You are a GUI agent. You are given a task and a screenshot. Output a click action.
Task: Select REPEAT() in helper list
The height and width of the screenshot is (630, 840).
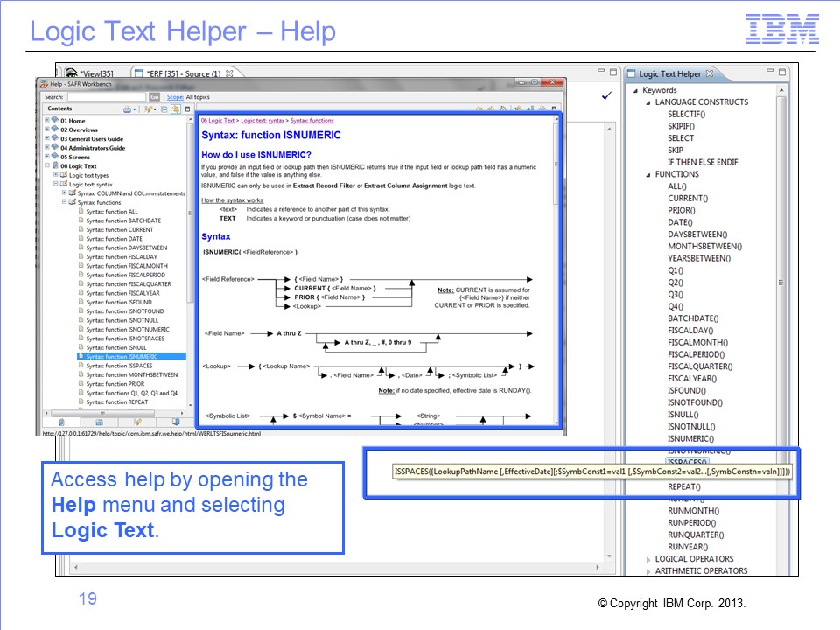pos(684,487)
